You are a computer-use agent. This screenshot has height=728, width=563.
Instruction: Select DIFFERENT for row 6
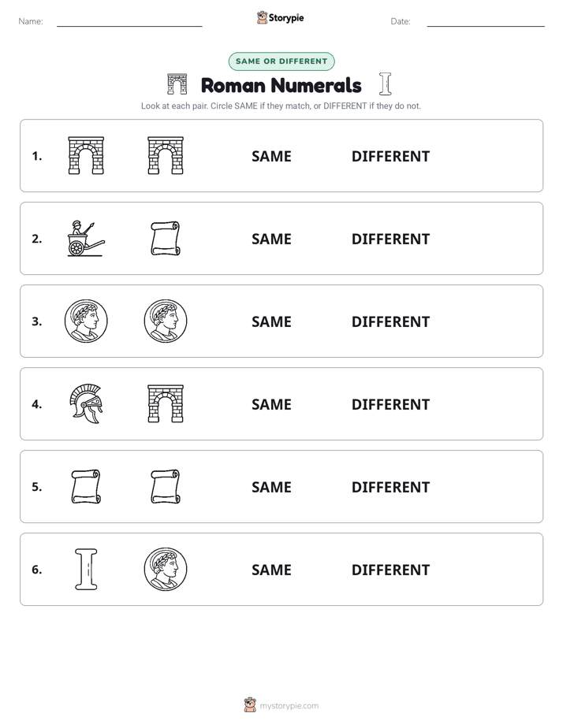click(390, 570)
